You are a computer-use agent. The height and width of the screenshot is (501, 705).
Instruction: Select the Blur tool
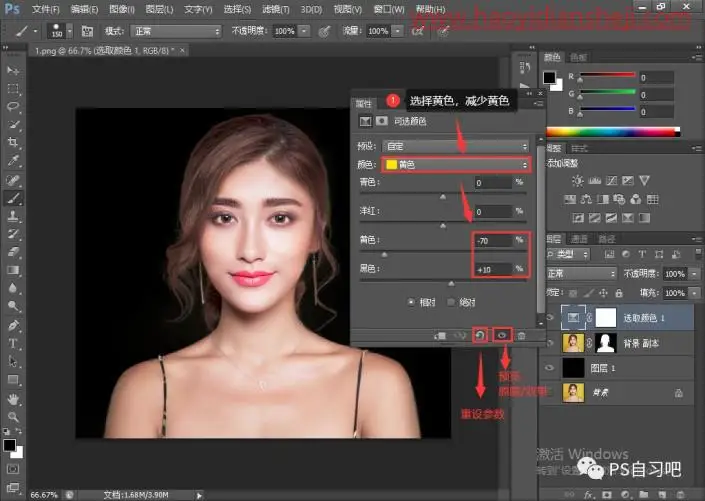tap(13, 288)
